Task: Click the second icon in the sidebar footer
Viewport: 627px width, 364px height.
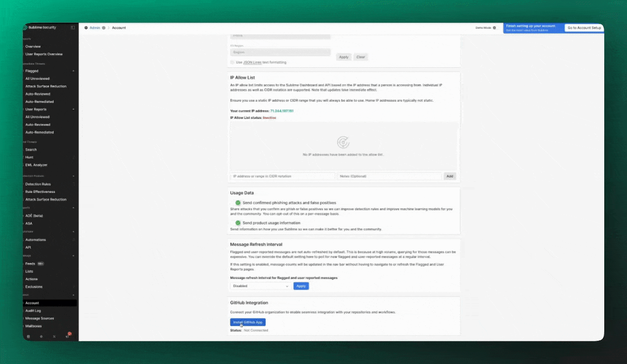Action: [41, 336]
